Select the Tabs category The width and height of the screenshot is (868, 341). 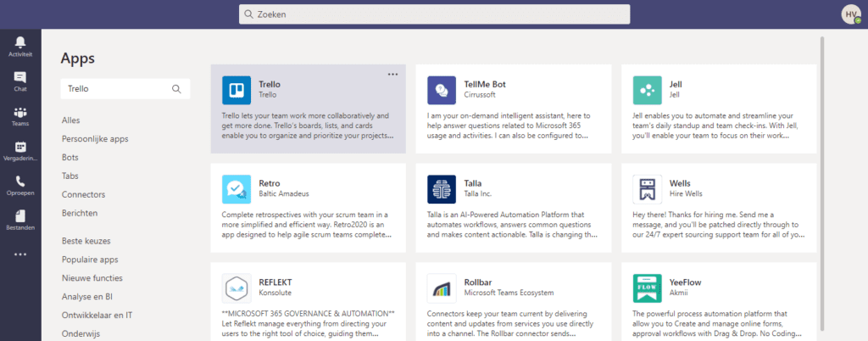[70, 176]
